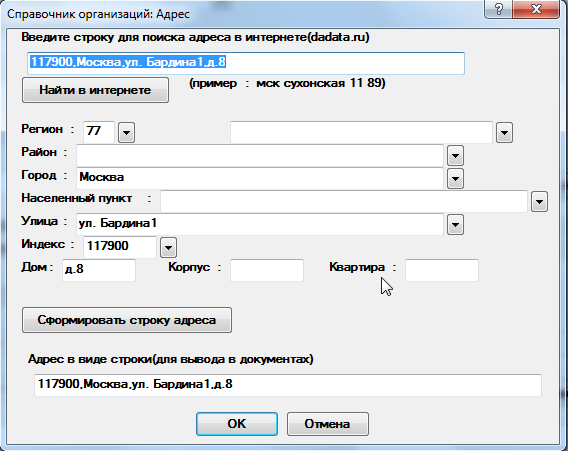Click the Отмена button
568x451 pixels.
click(x=327, y=424)
